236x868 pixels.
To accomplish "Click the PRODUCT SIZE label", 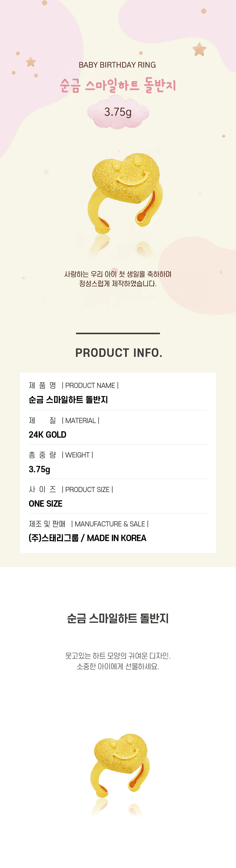I will [88, 490].
